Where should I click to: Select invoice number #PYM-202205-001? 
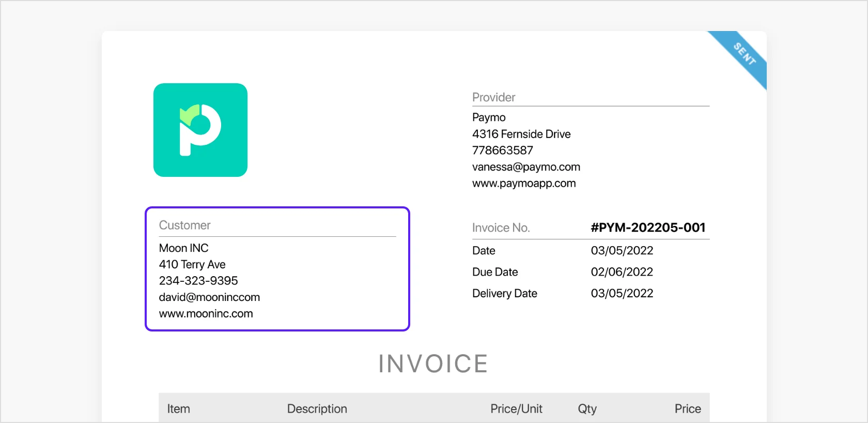[x=648, y=228]
